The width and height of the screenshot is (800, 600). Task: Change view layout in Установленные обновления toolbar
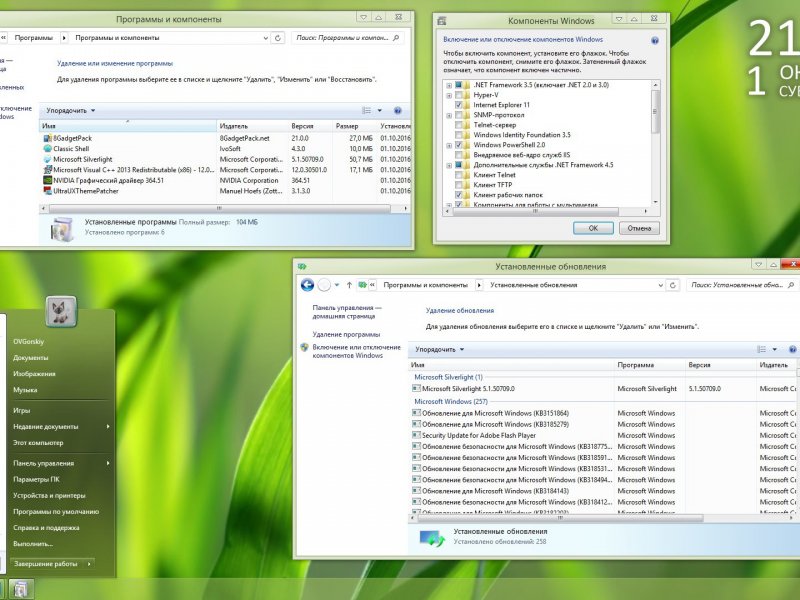761,349
